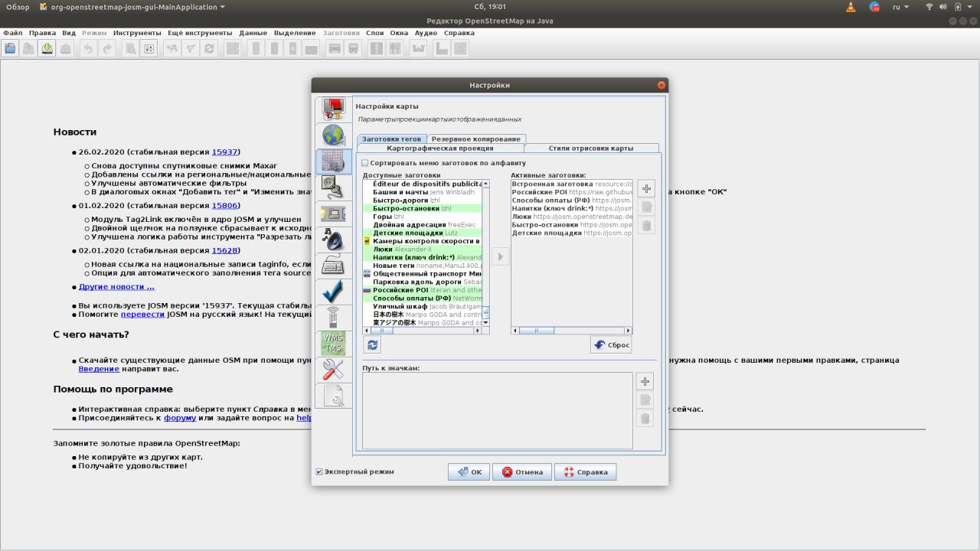Open the toolbar customization settings tab
Viewport: 980px width, 551px height.
333,214
